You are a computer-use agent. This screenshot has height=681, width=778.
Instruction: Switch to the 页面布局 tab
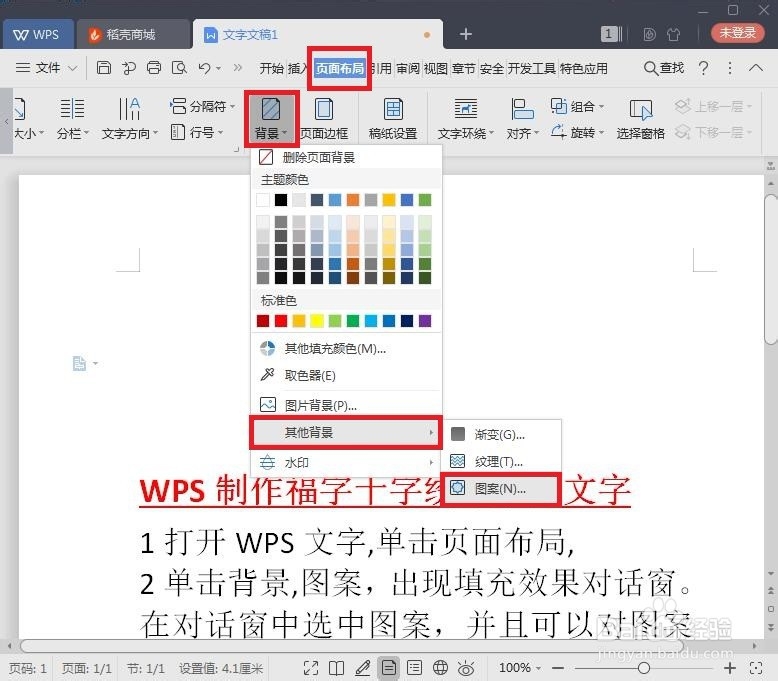tap(339, 68)
